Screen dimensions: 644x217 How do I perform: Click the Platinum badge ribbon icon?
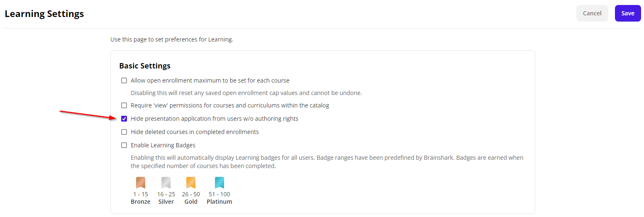(220, 183)
